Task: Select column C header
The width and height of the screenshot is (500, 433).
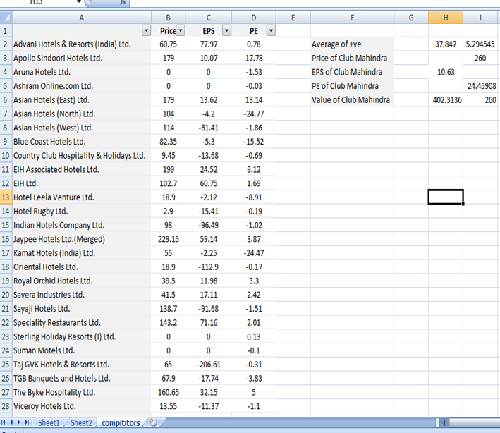Action: click(209, 17)
